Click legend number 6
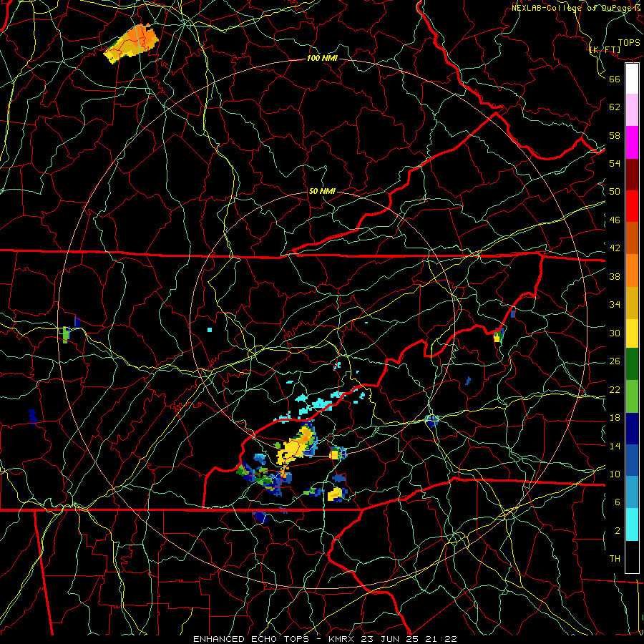Image resolution: width=644 pixels, height=644 pixels. click(x=618, y=502)
